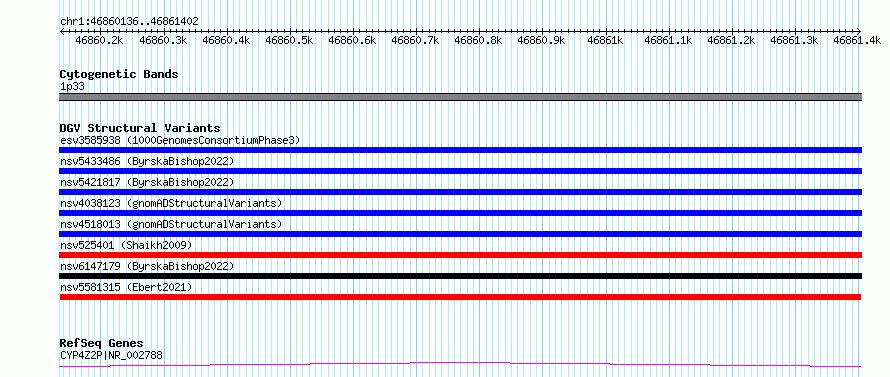
Task: Click the pink CYP4Z2P gene track line
Action: tap(460, 365)
